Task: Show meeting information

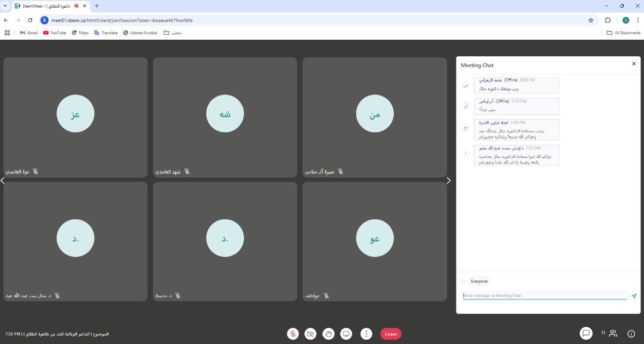Action: [631, 333]
